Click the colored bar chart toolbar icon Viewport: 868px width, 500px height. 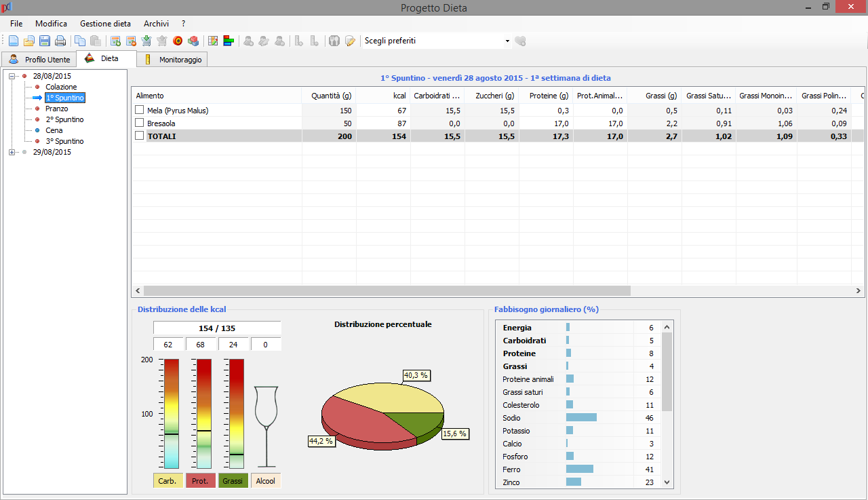click(x=229, y=41)
